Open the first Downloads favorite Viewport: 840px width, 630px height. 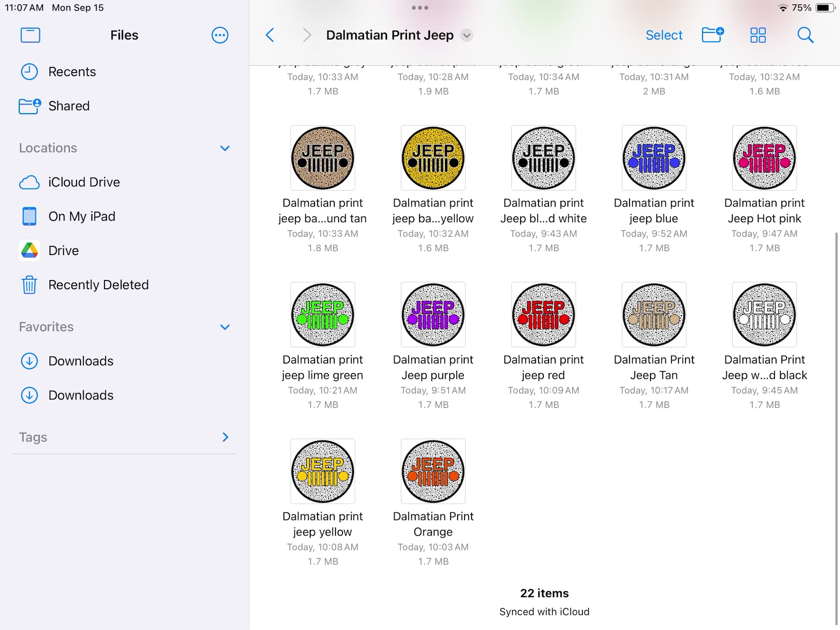pyautogui.click(x=80, y=361)
